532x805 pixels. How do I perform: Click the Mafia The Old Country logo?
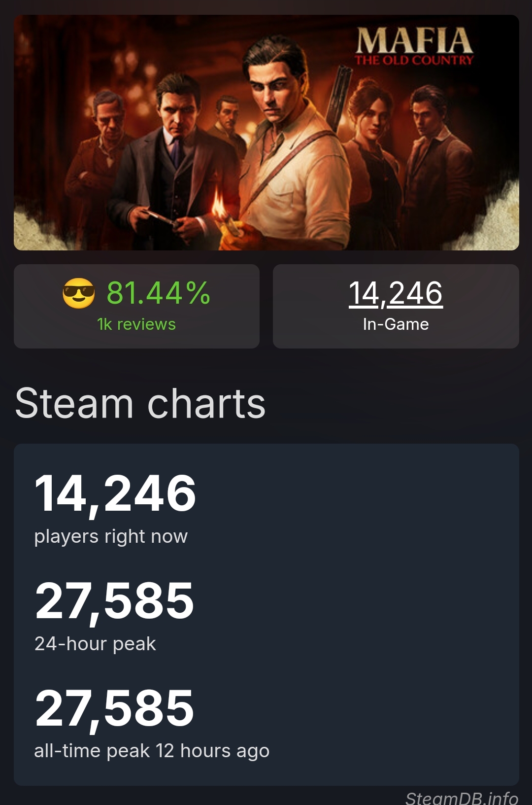point(414,46)
